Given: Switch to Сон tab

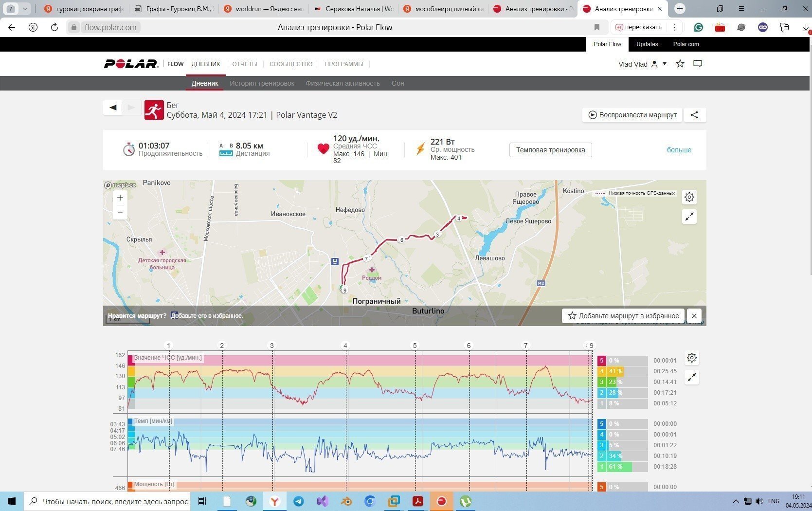Looking at the screenshot, I should pos(398,83).
